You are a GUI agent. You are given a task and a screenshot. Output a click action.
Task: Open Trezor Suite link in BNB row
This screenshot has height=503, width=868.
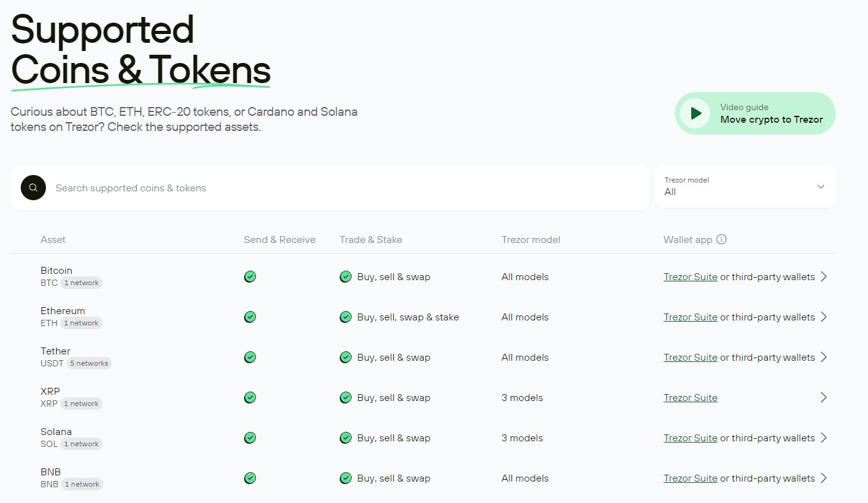tap(690, 478)
